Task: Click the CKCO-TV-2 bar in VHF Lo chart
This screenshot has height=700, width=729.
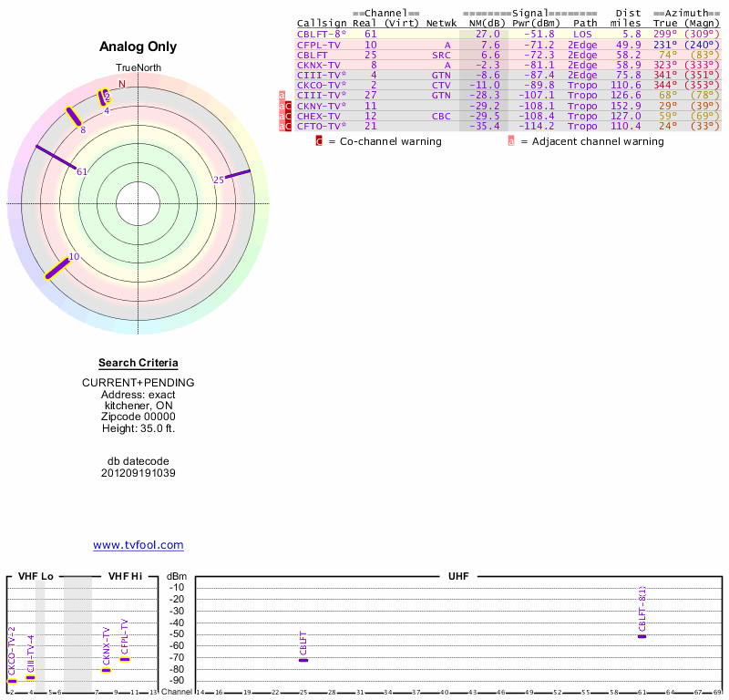Action: pos(12,681)
